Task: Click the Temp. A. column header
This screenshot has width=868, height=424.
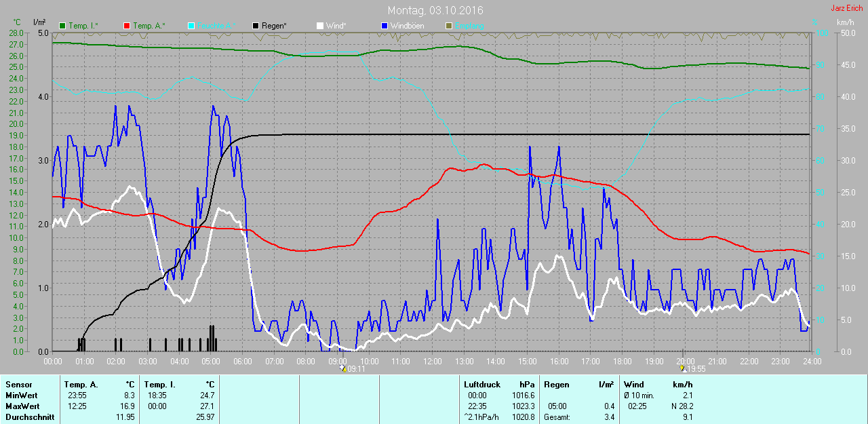Action: coord(81,385)
